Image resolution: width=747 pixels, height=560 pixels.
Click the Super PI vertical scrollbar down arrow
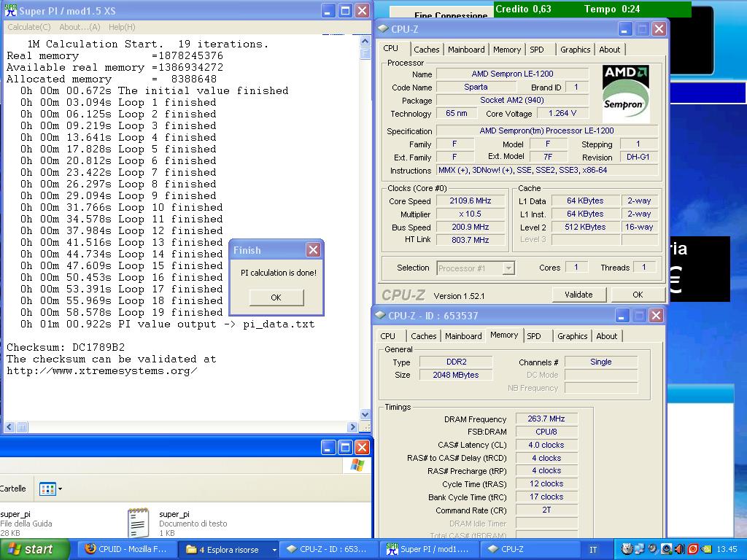pyautogui.click(x=365, y=414)
